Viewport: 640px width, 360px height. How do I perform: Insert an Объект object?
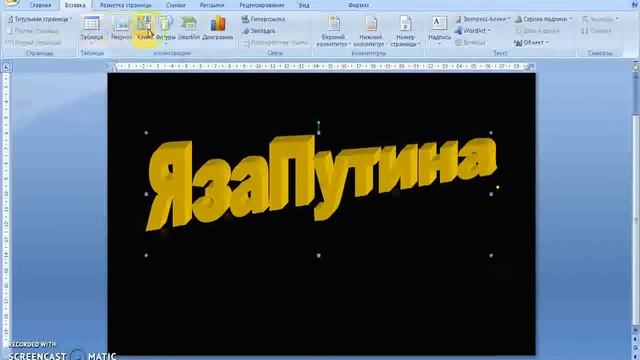[531, 43]
